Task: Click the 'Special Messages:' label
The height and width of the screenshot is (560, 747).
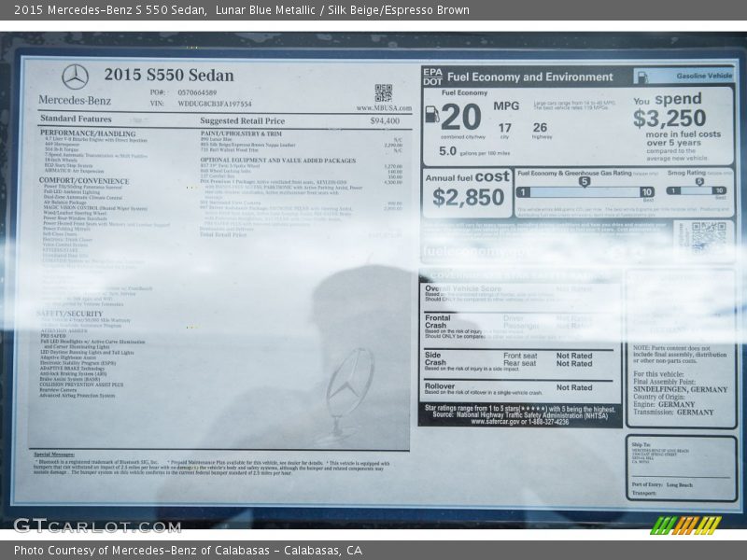Action: 54,455
